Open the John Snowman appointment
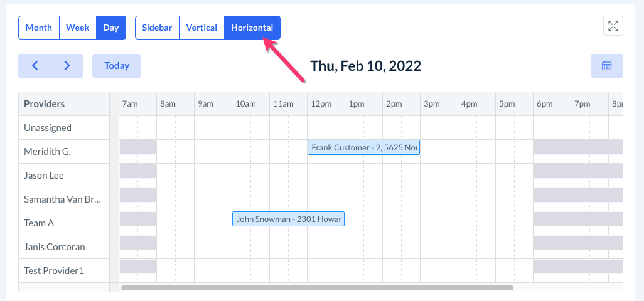The width and height of the screenshot is (644, 301). coord(288,219)
